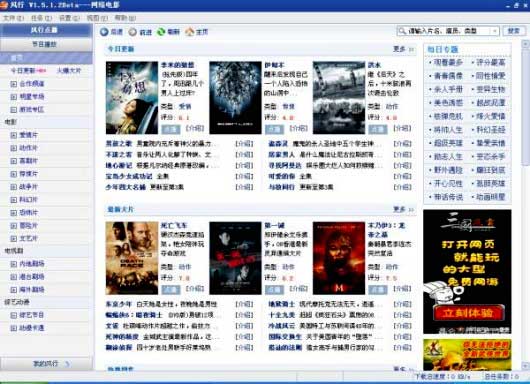Open the Death Race movie poster thumbnail
The height and width of the screenshot is (384, 530).
(x=132, y=258)
